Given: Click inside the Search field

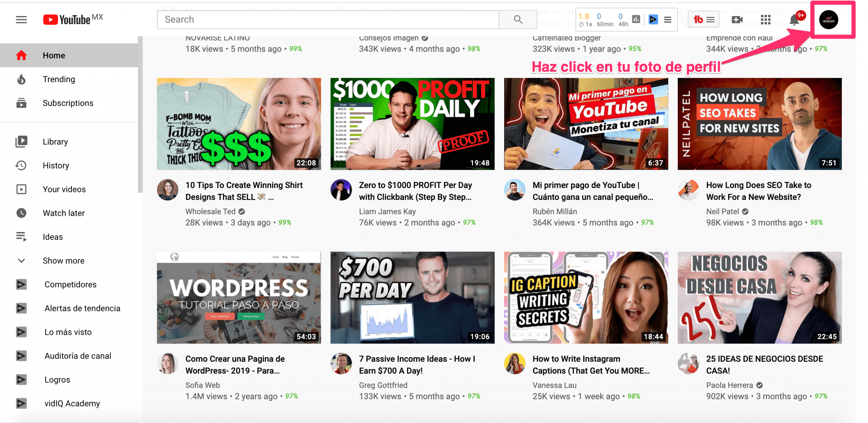Looking at the screenshot, I should 328,19.
